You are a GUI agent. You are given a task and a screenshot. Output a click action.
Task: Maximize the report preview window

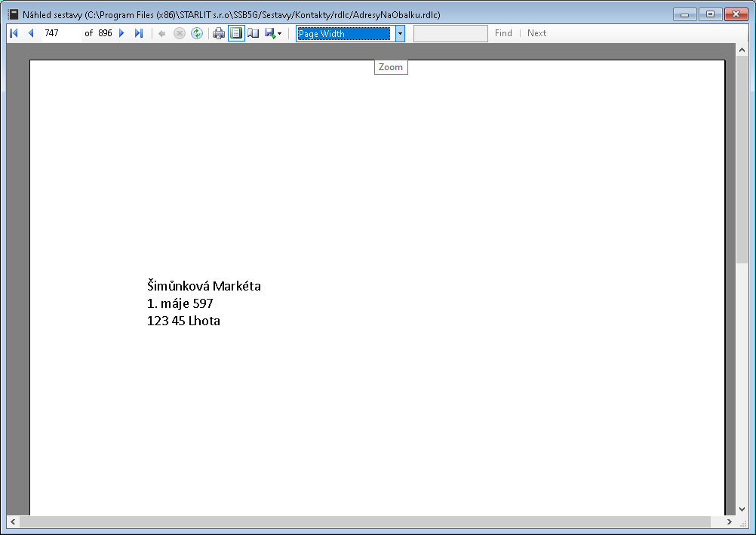pyautogui.click(x=709, y=14)
